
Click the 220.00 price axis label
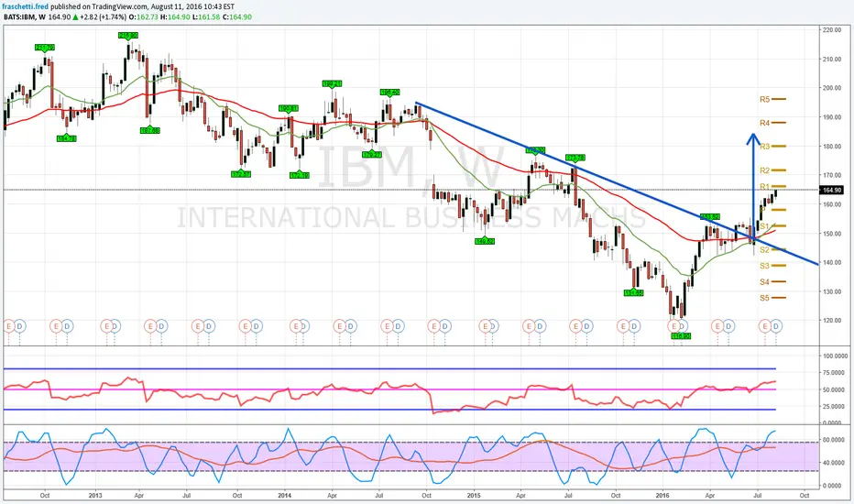point(832,30)
